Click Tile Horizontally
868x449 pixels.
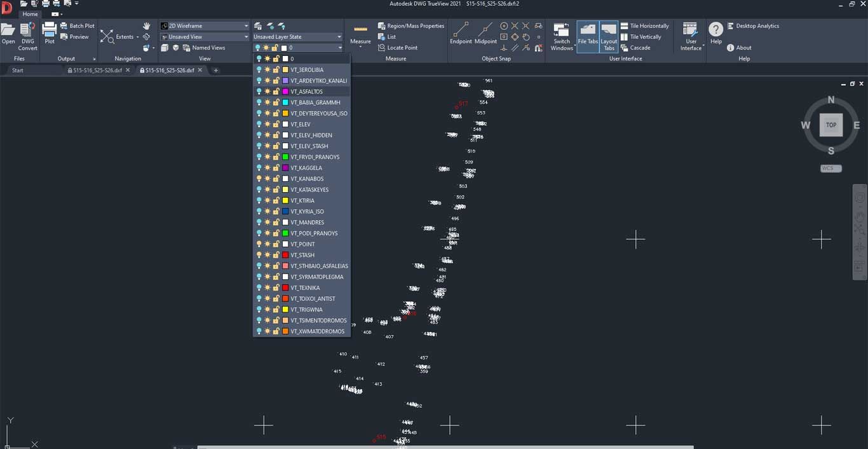[649, 26]
